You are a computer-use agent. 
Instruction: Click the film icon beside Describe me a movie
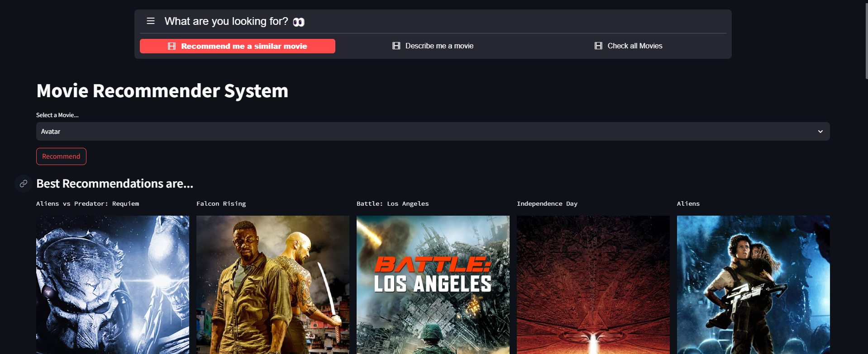click(x=396, y=46)
